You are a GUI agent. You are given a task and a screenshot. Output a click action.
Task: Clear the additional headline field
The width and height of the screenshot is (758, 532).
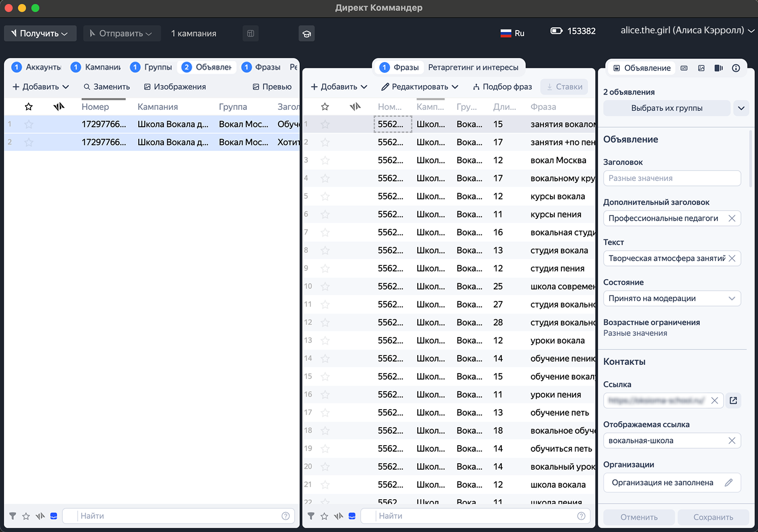click(x=732, y=218)
